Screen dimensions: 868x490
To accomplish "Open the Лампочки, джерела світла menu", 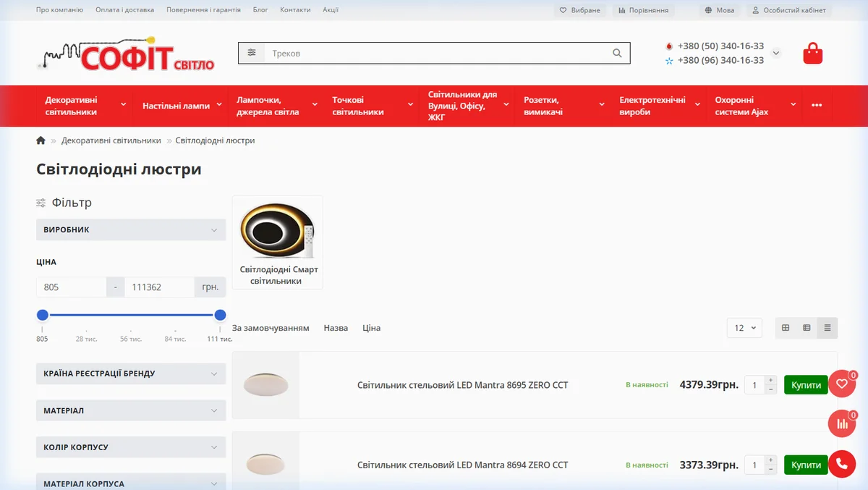I will [x=276, y=106].
